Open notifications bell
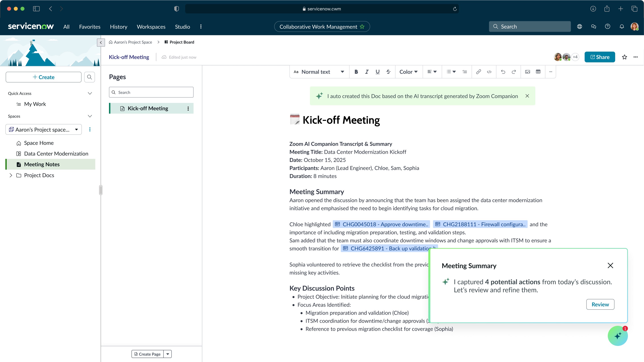The width and height of the screenshot is (644, 362). click(x=622, y=27)
